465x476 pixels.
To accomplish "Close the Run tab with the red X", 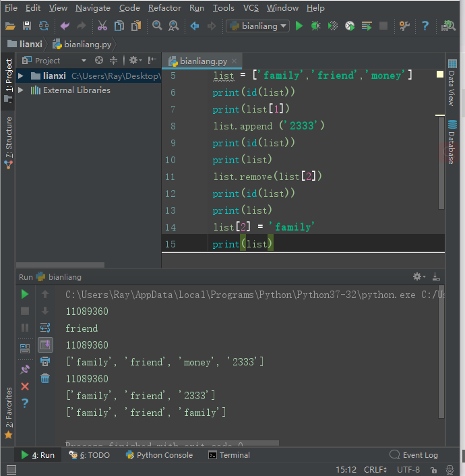I will click(25, 386).
